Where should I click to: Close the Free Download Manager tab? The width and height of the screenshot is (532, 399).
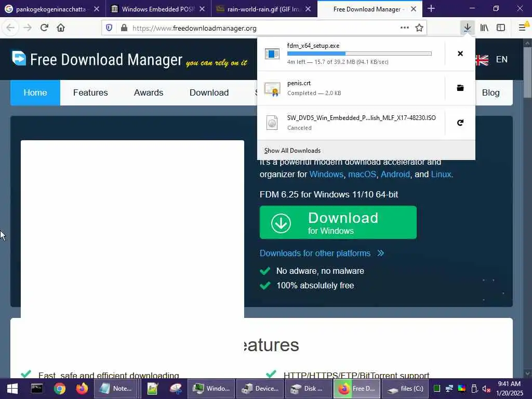(x=414, y=9)
